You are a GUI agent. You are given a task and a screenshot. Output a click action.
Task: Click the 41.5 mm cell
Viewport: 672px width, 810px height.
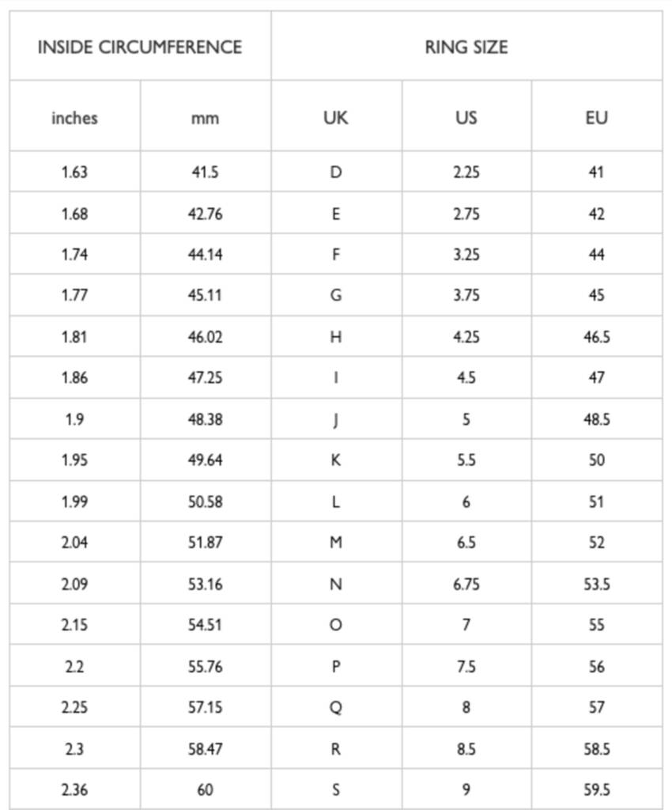pos(205,172)
